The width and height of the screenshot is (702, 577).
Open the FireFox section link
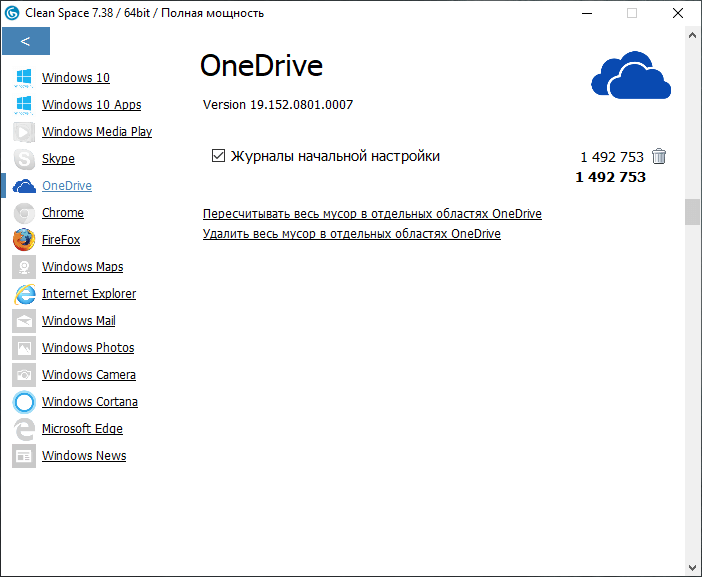[61, 240]
